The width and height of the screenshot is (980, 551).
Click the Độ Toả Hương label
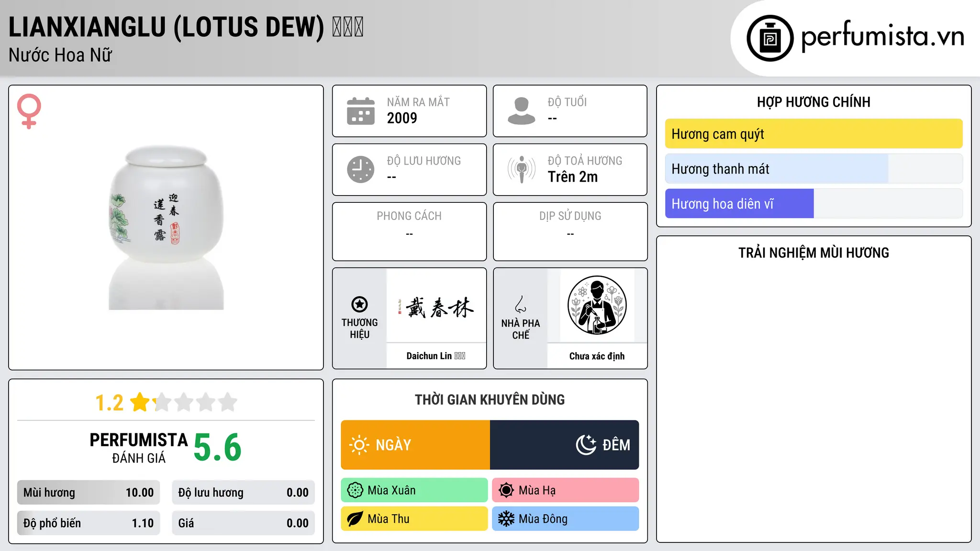point(585,161)
